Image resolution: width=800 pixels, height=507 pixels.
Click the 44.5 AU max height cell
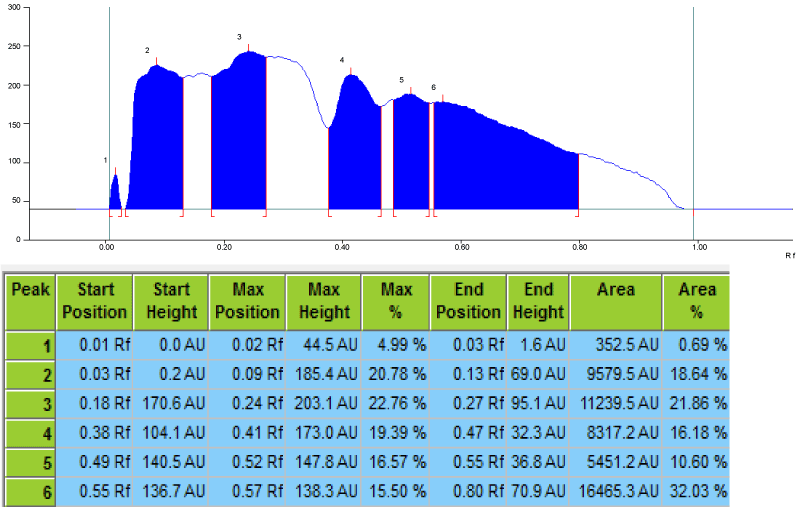point(323,345)
